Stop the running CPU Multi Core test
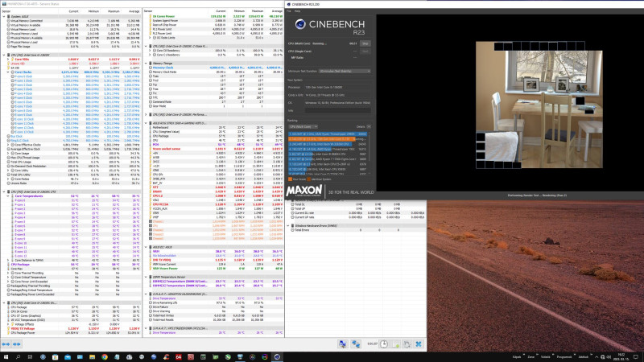Image resolution: width=644 pixels, height=362 pixels. pos(365,43)
